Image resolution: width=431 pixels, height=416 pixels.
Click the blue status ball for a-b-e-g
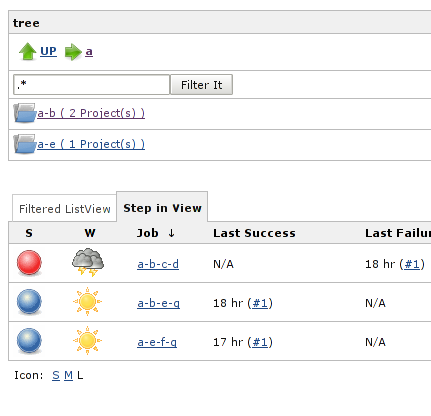point(29,302)
